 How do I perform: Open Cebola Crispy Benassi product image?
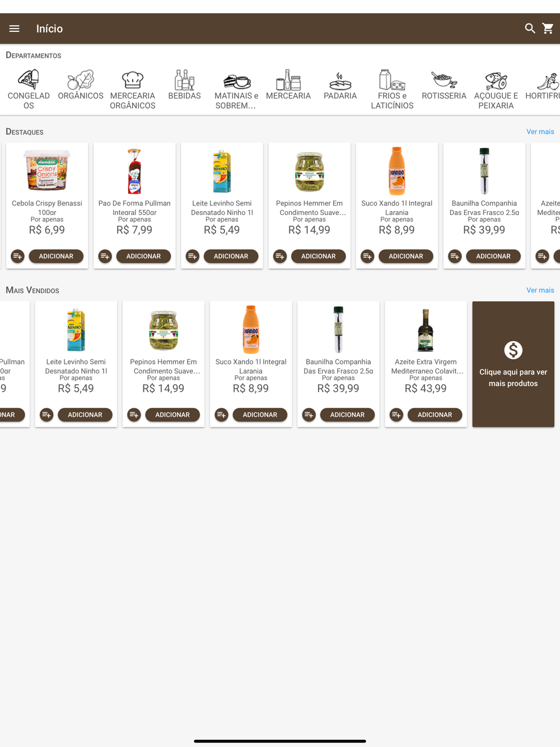47,171
